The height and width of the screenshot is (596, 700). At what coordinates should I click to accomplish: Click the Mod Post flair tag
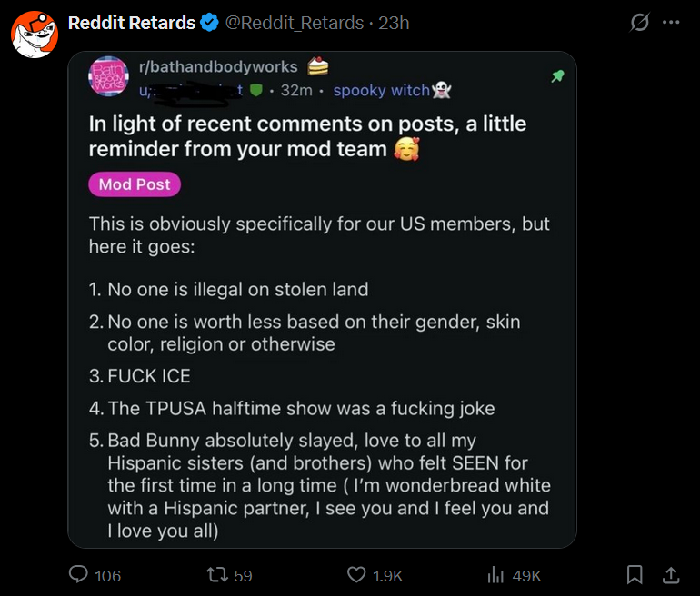tap(135, 184)
